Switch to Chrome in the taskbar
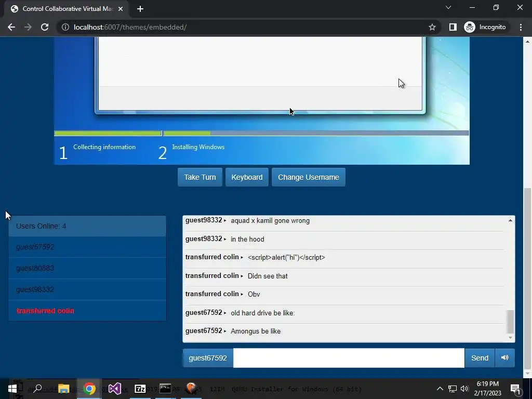The width and height of the screenshot is (532, 399). (89, 389)
